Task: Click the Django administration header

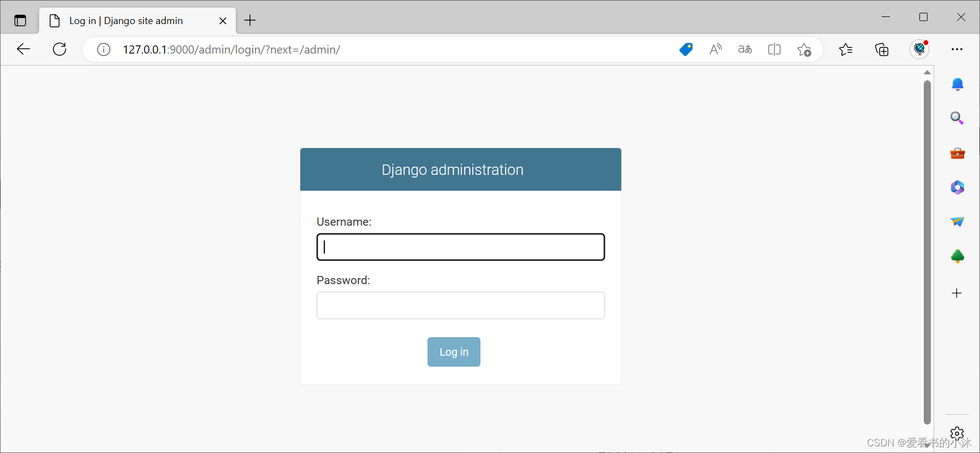Action: (453, 170)
